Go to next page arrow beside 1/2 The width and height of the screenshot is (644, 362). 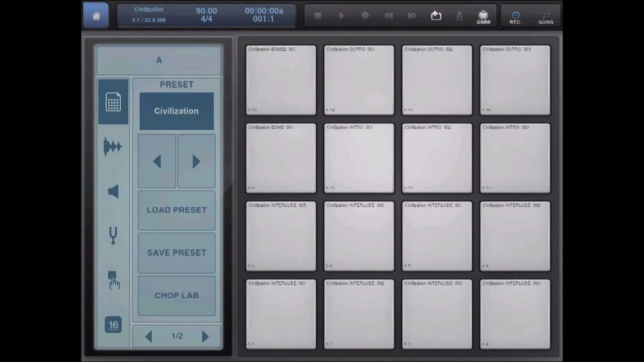tap(205, 336)
